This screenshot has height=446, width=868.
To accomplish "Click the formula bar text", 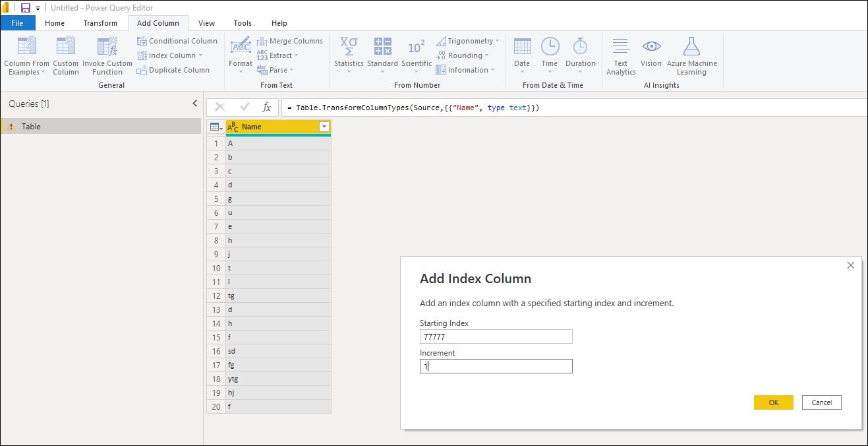I will coord(413,108).
